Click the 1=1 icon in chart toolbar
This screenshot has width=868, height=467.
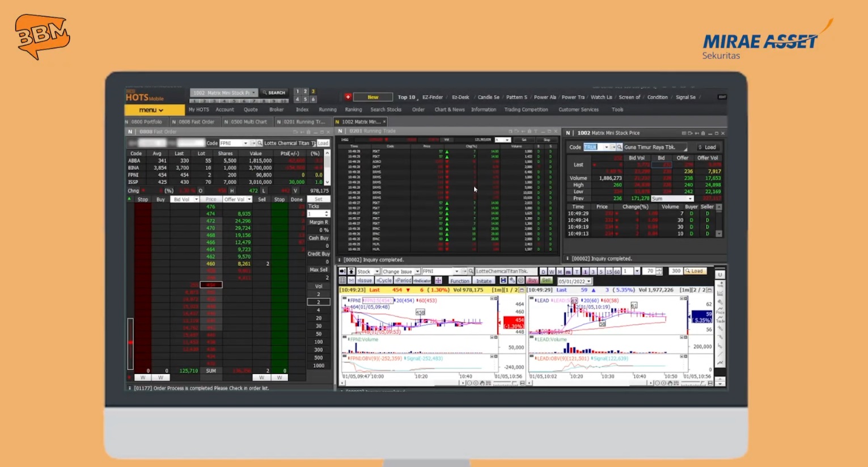pos(351,281)
